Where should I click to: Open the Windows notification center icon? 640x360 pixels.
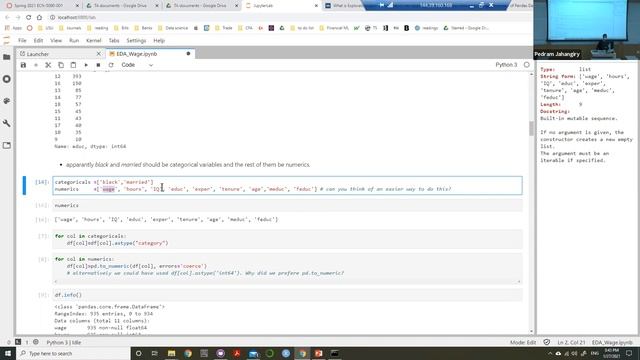pos(629,353)
